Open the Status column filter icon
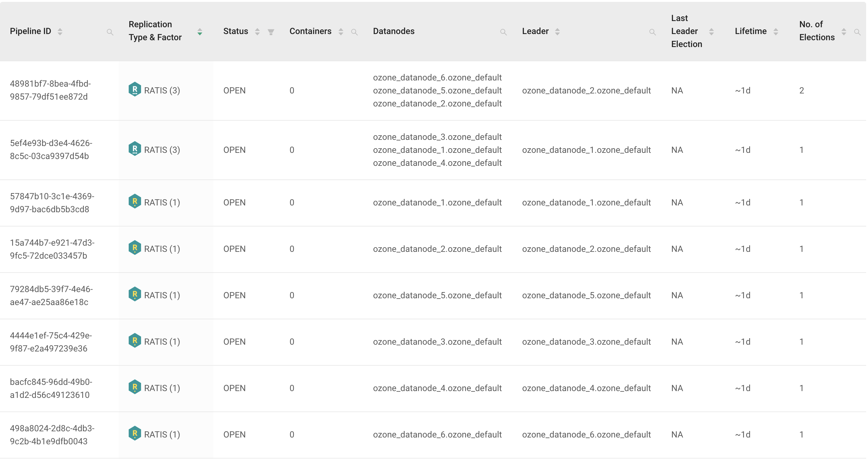Viewport: 868px width, 461px height. point(271,32)
